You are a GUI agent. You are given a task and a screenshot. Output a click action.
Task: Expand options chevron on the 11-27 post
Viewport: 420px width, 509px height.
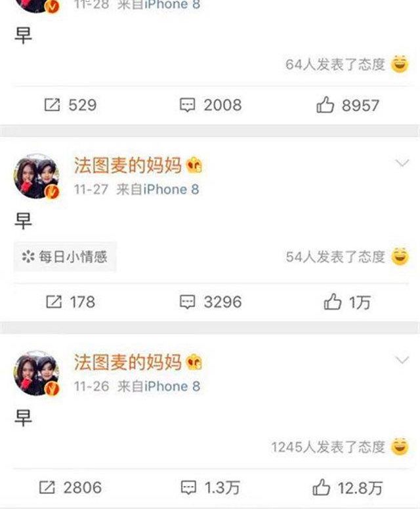pyautogui.click(x=402, y=163)
